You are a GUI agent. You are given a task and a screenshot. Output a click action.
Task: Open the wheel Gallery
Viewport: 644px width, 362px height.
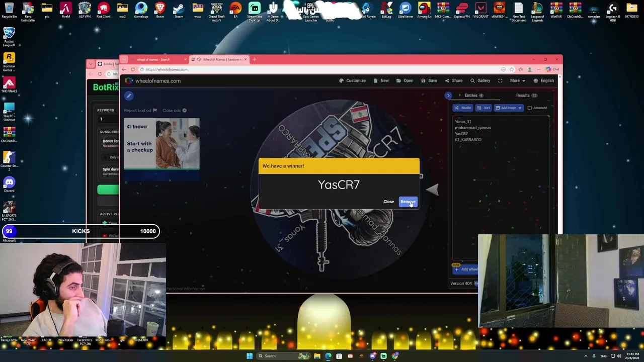pos(480,80)
